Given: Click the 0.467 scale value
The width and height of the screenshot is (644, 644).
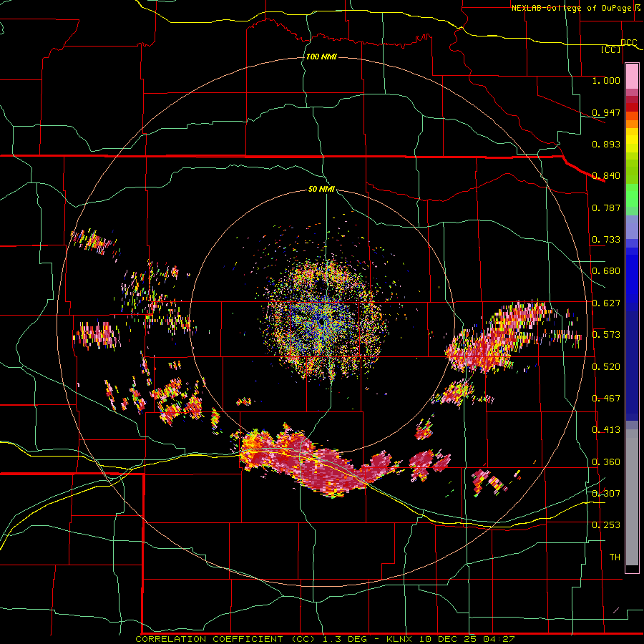Looking at the screenshot, I should (x=606, y=399).
